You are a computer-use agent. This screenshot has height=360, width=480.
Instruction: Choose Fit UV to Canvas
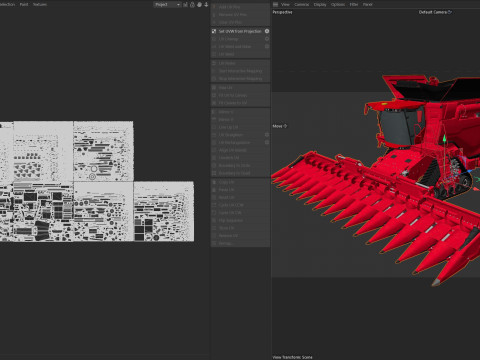tap(240, 95)
